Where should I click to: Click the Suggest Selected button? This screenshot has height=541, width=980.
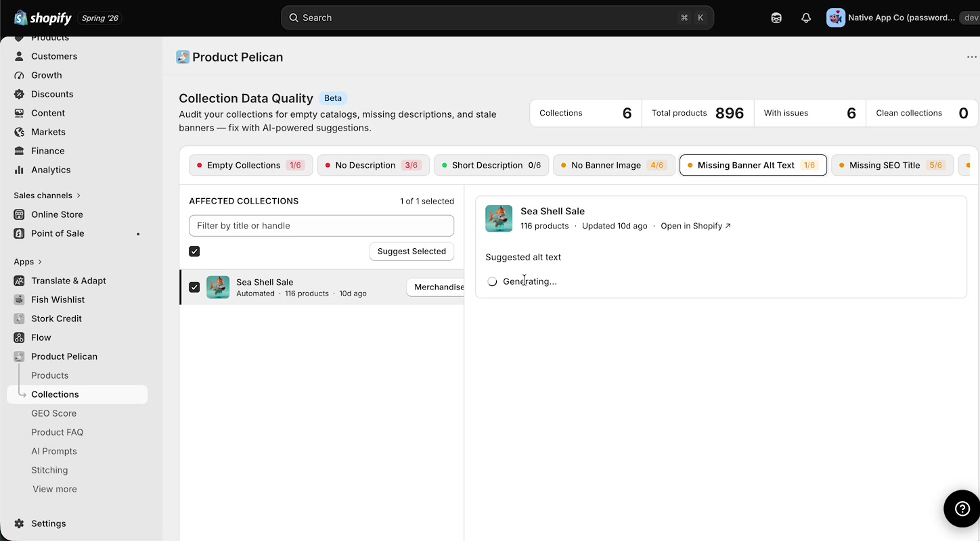[x=411, y=252]
